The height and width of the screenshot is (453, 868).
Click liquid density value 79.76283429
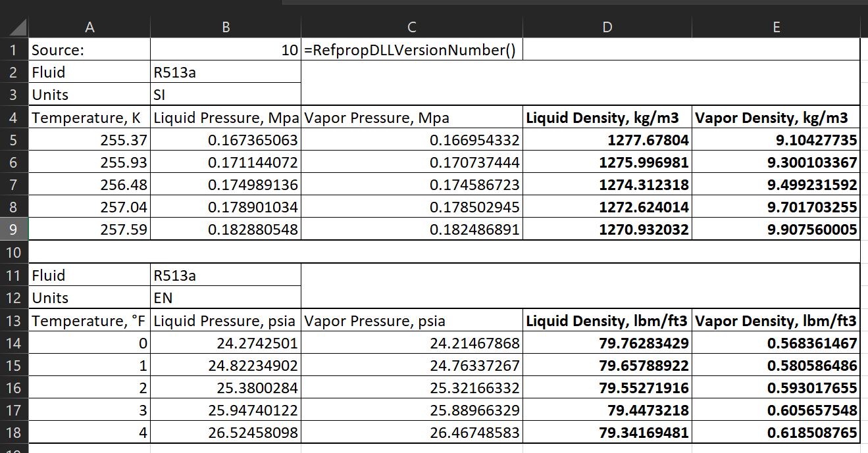click(607, 343)
